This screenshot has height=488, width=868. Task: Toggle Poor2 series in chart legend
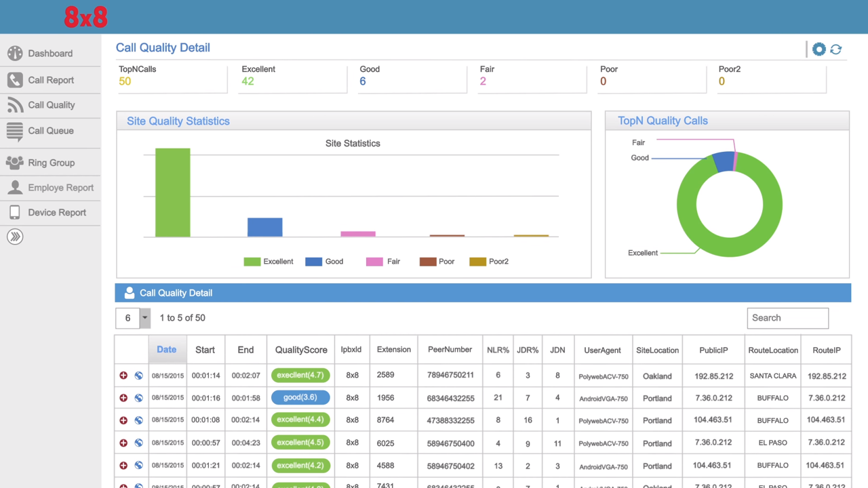coord(489,262)
